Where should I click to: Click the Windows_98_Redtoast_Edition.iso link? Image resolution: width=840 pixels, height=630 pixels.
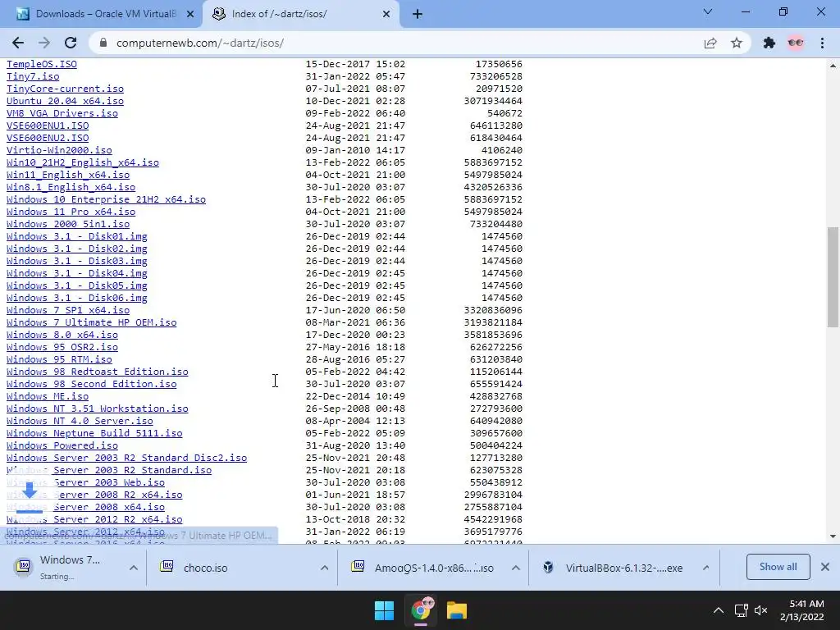coord(98,372)
